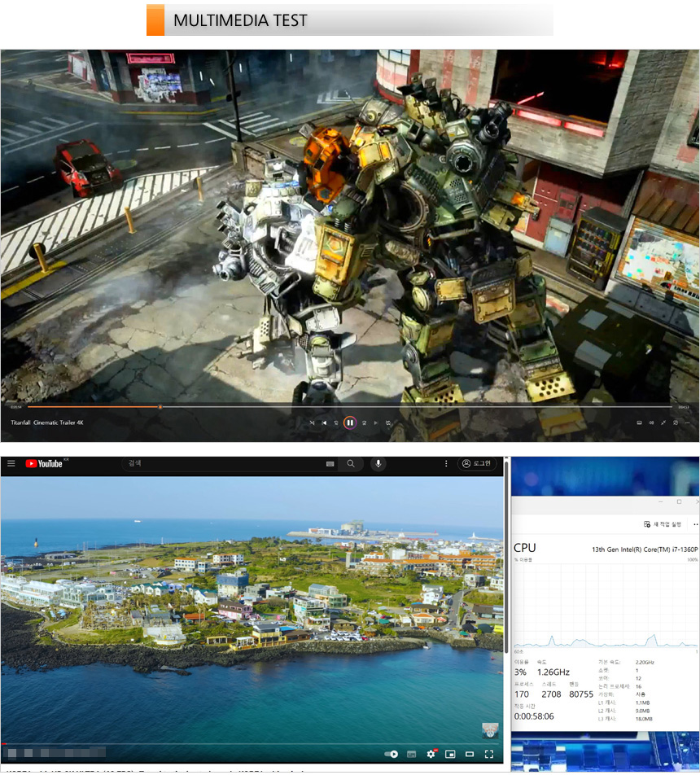The width and height of the screenshot is (700, 775).
Task: Run new task in Task Manager
Action: (663, 524)
